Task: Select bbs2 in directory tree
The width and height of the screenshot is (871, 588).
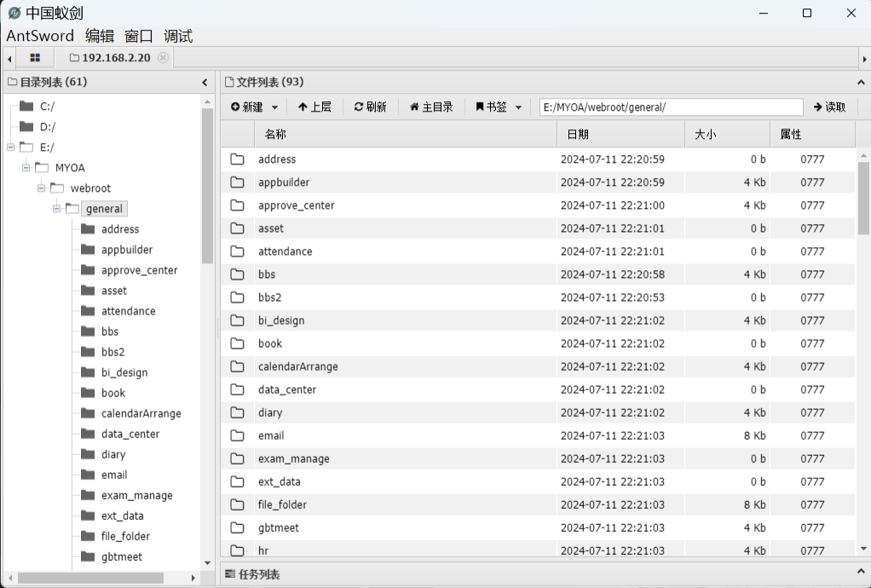Action: pyautogui.click(x=112, y=352)
